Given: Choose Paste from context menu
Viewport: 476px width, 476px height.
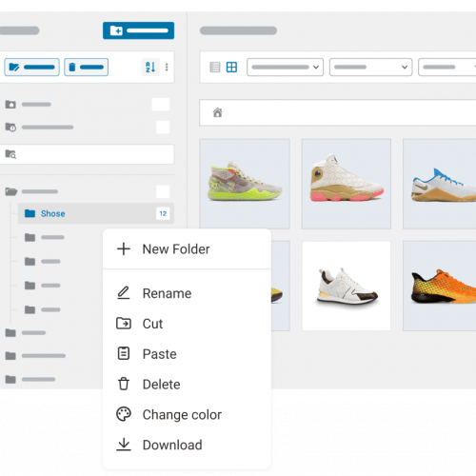Looking at the screenshot, I should click(x=187, y=354).
